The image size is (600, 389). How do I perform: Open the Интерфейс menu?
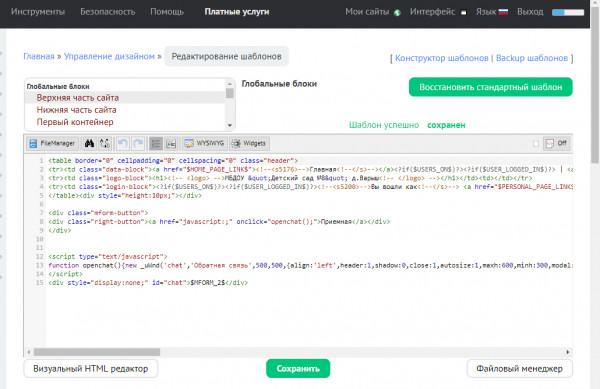tap(432, 12)
